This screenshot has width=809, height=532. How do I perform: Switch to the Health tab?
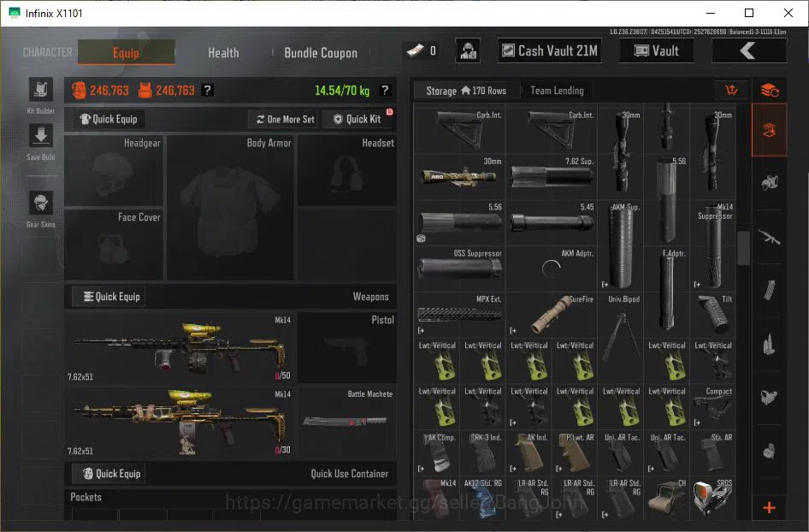pos(223,53)
